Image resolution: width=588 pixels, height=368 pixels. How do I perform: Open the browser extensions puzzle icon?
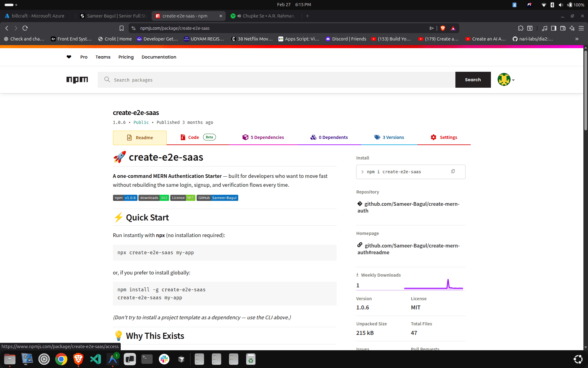[x=520, y=28]
